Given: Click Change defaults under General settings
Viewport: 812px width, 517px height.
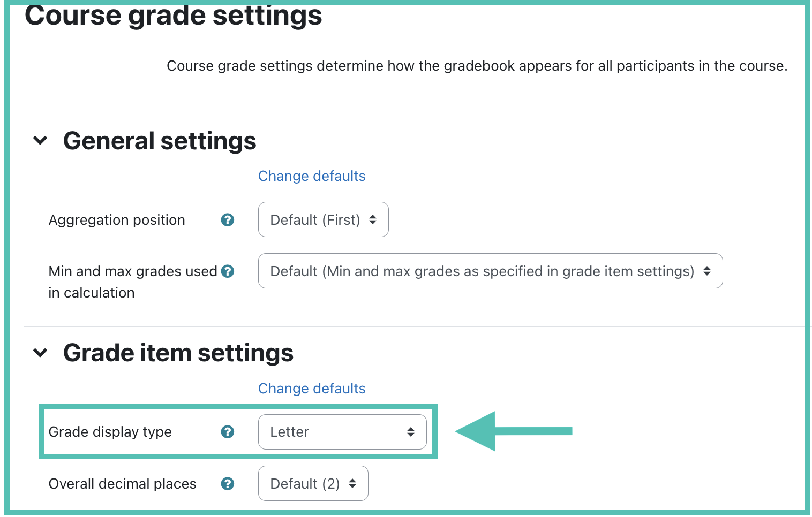Looking at the screenshot, I should click(x=312, y=176).
